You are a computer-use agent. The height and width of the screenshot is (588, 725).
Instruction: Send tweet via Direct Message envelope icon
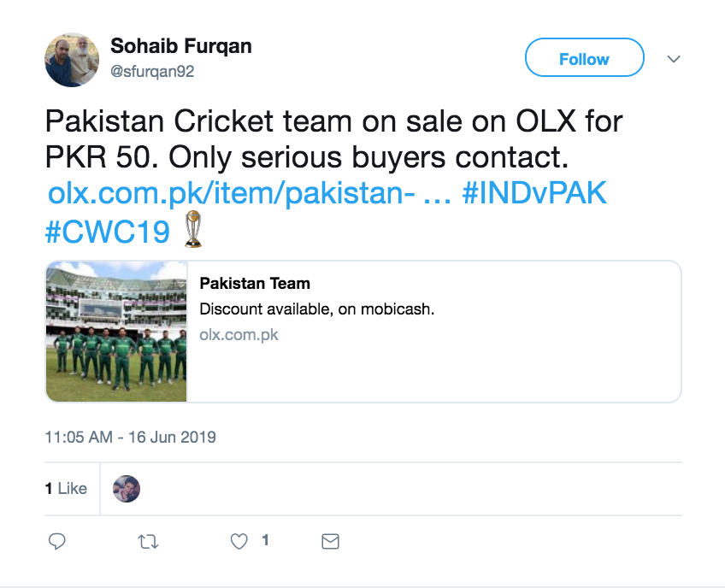point(330,541)
